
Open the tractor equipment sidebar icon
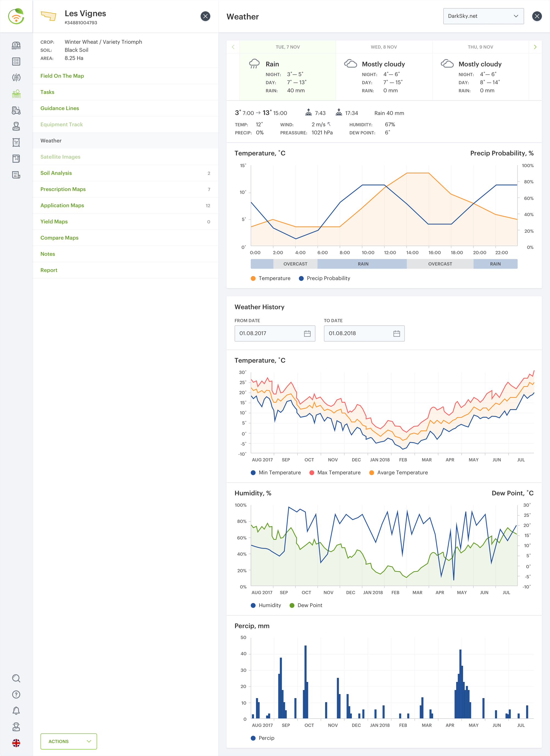pyautogui.click(x=16, y=110)
